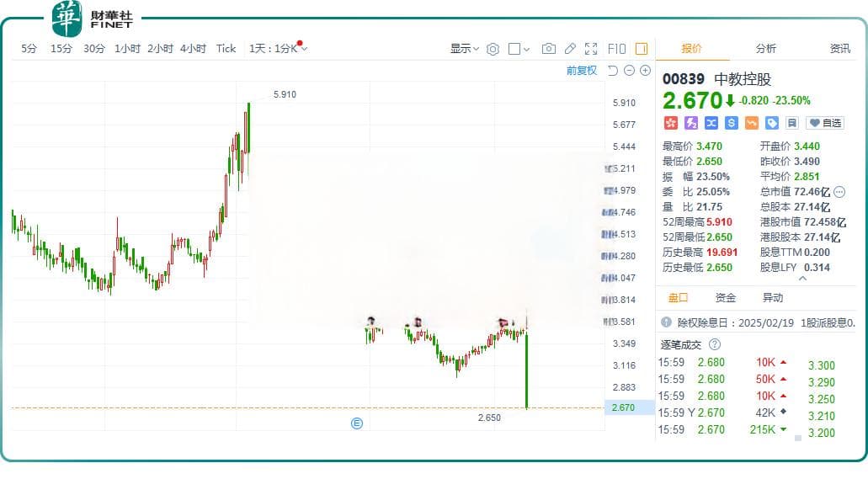Click the 3.300 order book price
This screenshot has height=479, width=868.
821,365
